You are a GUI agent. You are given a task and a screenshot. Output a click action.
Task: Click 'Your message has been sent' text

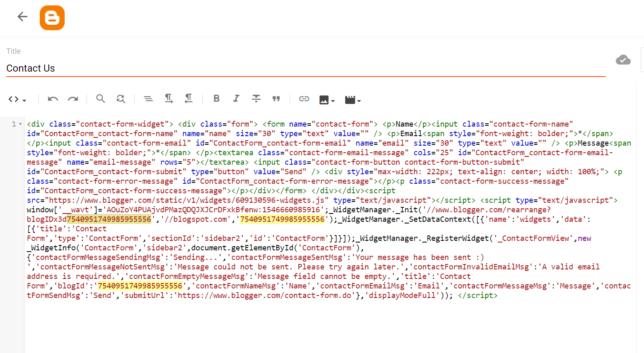point(414,257)
